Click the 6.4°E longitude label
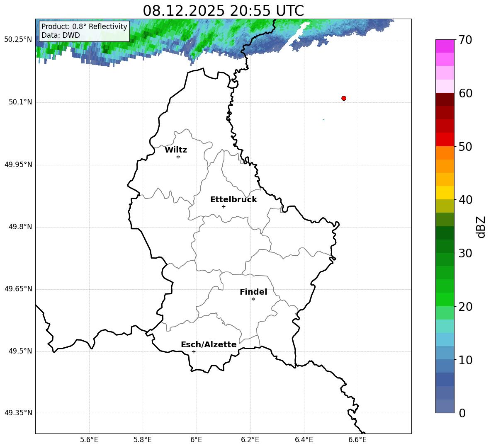The width and height of the screenshot is (491, 448). [304, 440]
